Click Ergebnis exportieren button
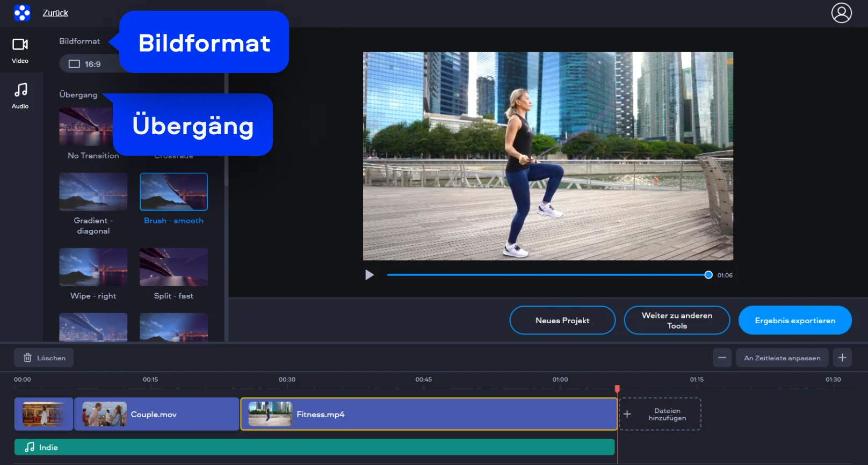Screen dimensions: 868x465 (794, 320)
